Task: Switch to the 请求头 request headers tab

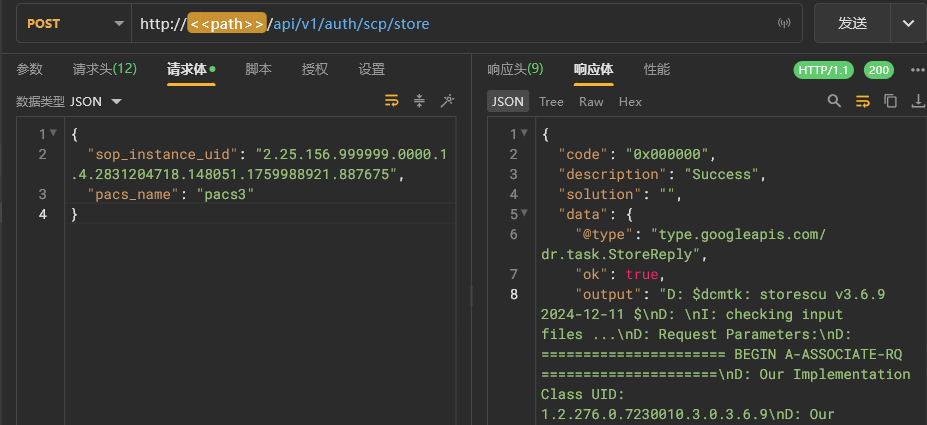Action: (x=104, y=70)
